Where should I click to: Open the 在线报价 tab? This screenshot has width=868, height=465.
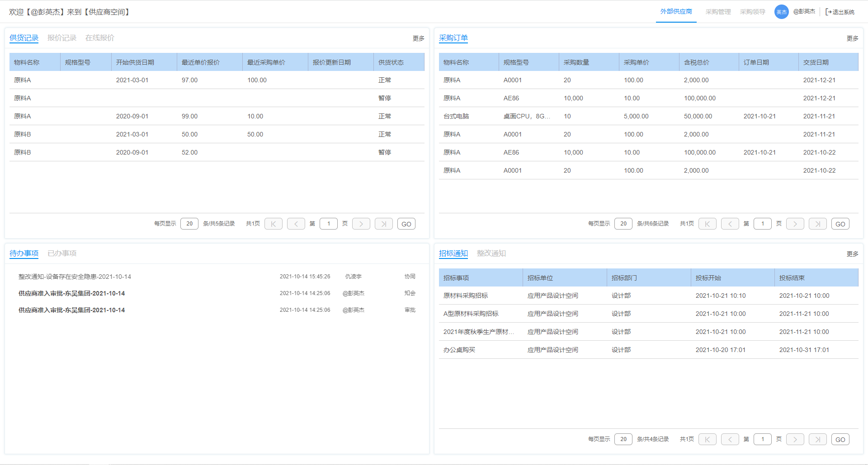click(x=100, y=38)
